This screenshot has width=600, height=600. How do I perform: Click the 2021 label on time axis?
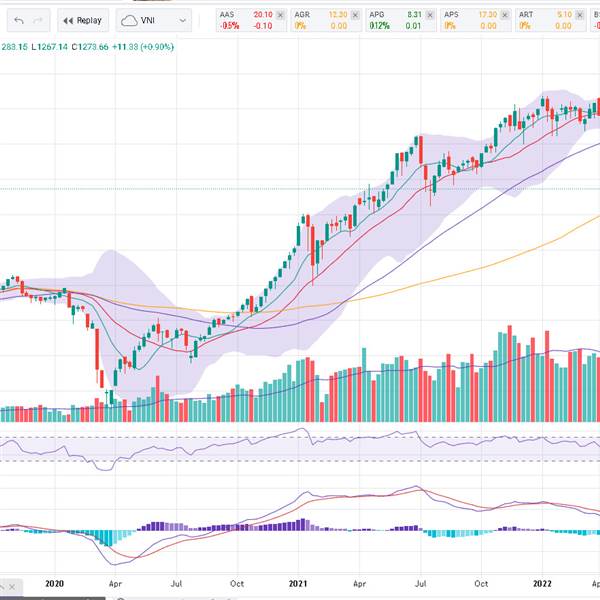[x=298, y=584]
